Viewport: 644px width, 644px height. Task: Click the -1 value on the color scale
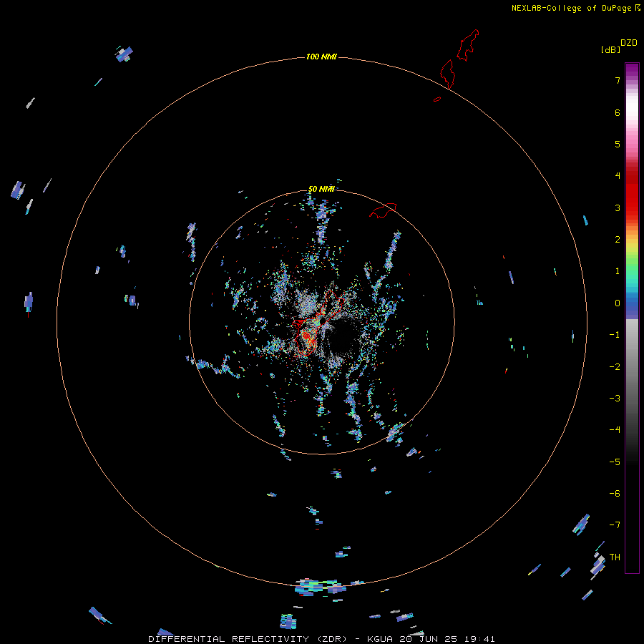point(615,335)
